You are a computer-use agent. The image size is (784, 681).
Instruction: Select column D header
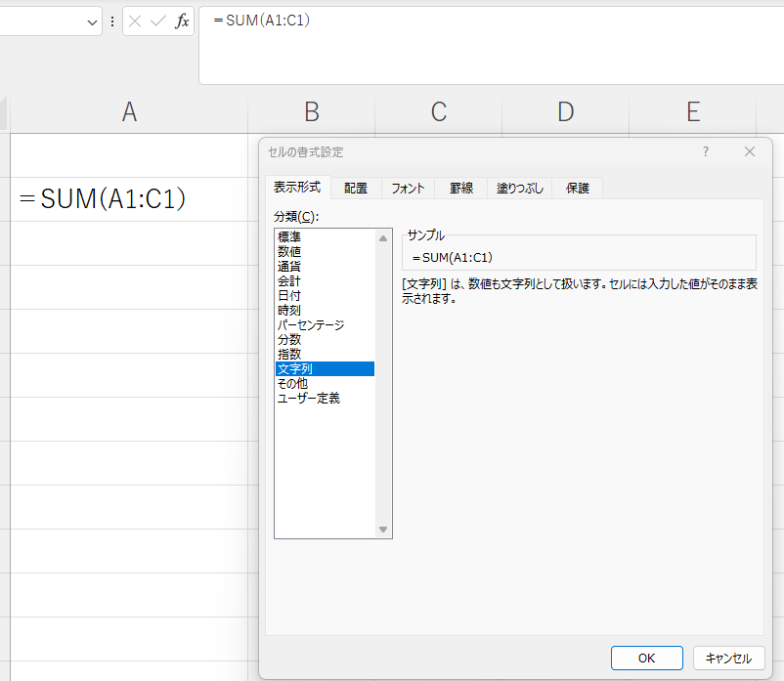point(565,112)
